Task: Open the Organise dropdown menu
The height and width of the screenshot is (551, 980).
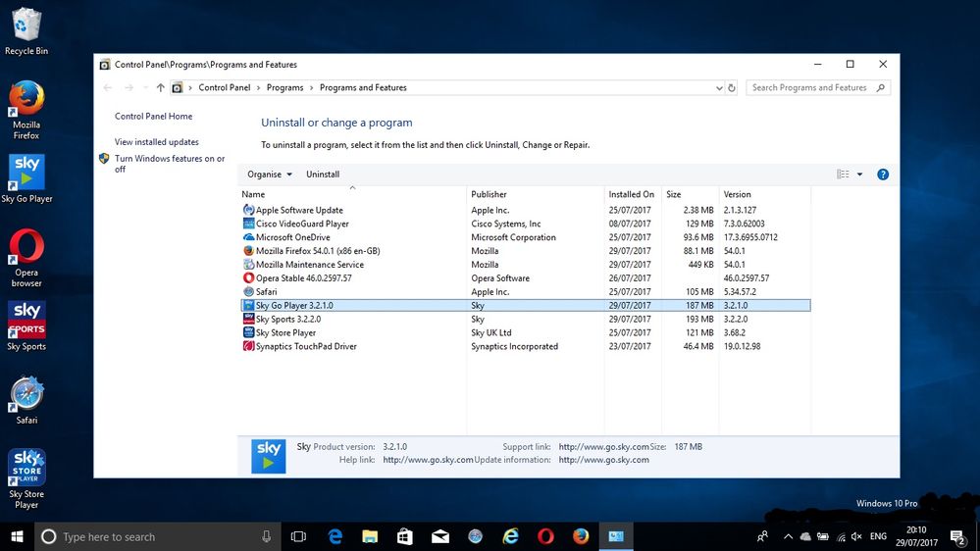Action: (x=270, y=175)
